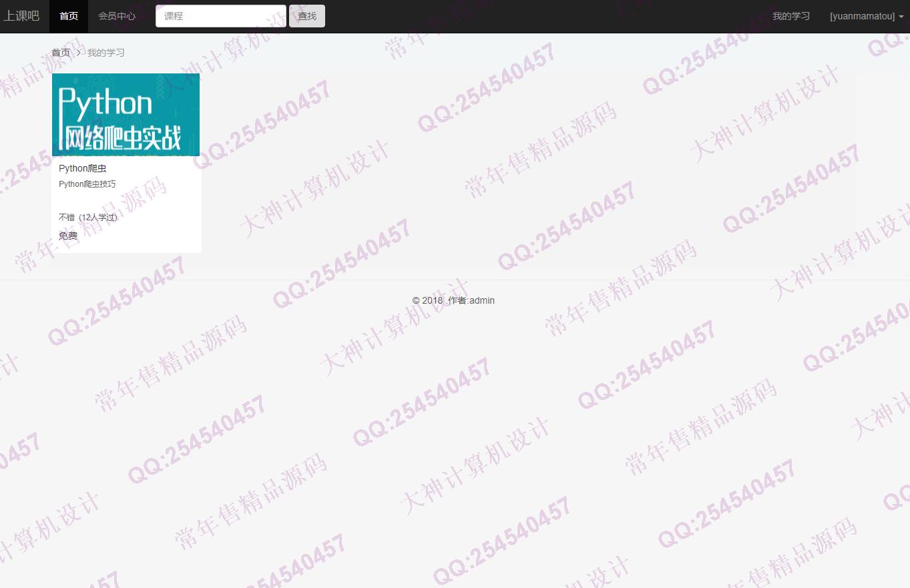Expand the yuanmamatou user dropdown
910x588 pixels.
pyautogui.click(x=867, y=16)
